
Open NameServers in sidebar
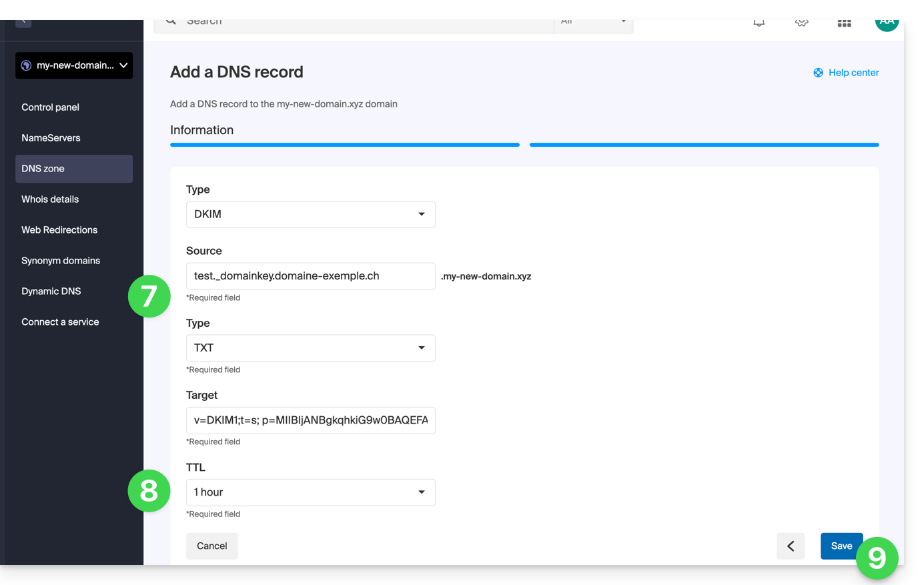click(51, 138)
